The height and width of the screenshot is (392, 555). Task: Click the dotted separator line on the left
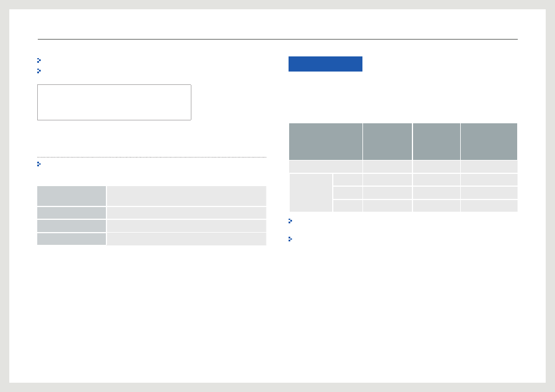pyautogui.click(x=152, y=157)
